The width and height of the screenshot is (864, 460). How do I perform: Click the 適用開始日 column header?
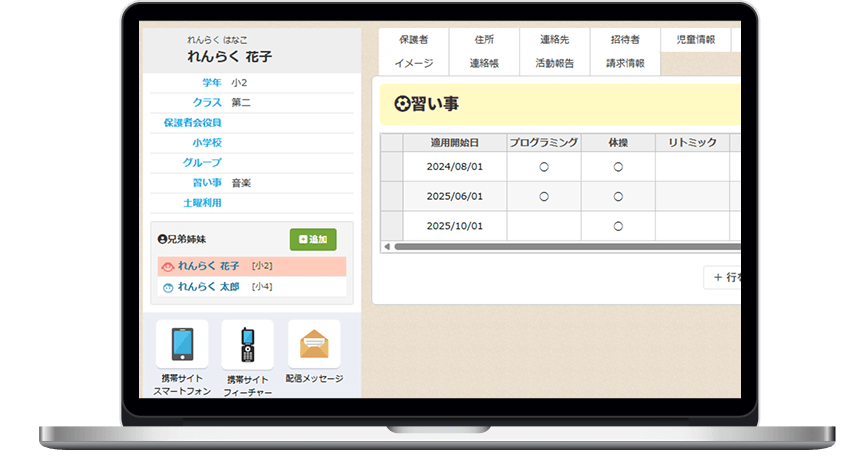tap(455, 143)
